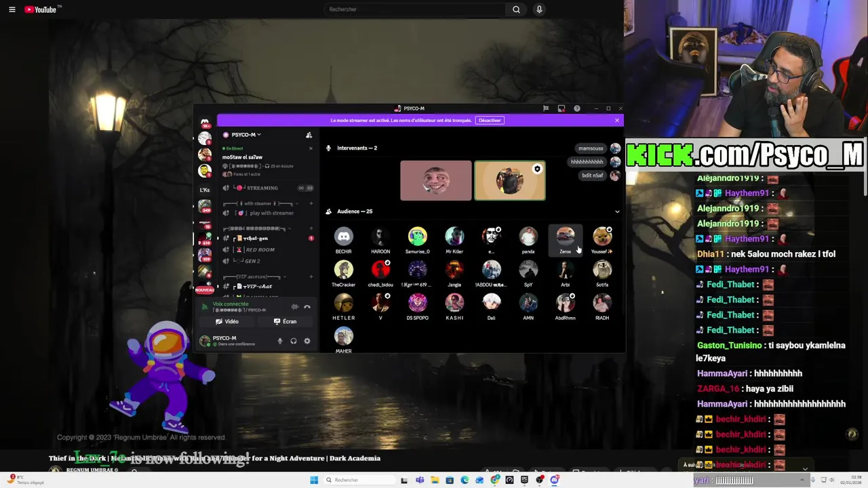Open Microsoft Edge from the taskbar
The width and height of the screenshot is (868, 488).
pos(465,480)
